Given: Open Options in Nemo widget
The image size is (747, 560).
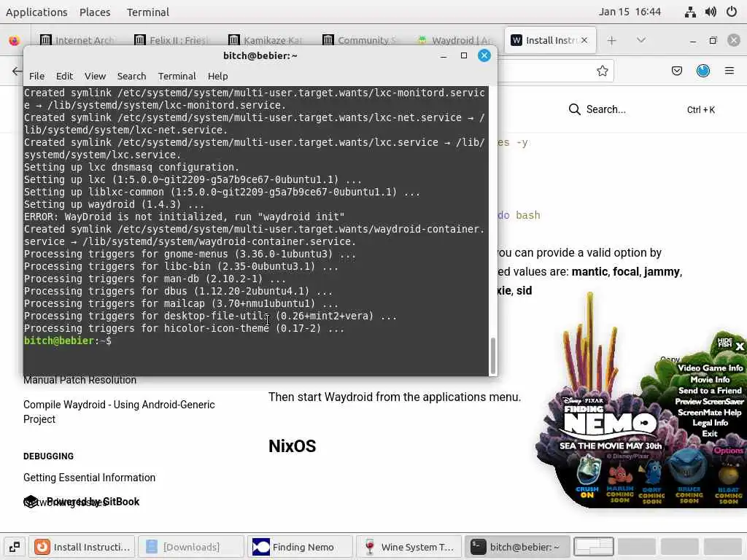Looking at the screenshot, I should click(728, 451).
